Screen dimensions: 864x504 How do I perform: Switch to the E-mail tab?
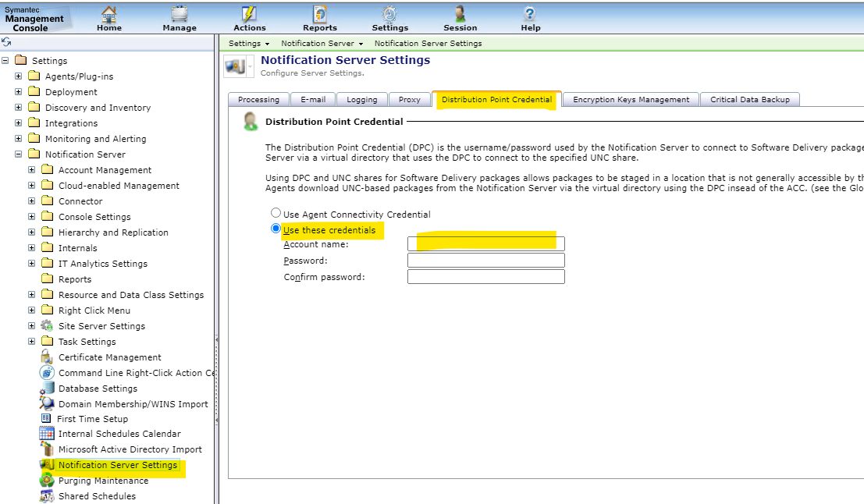point(312,100)
